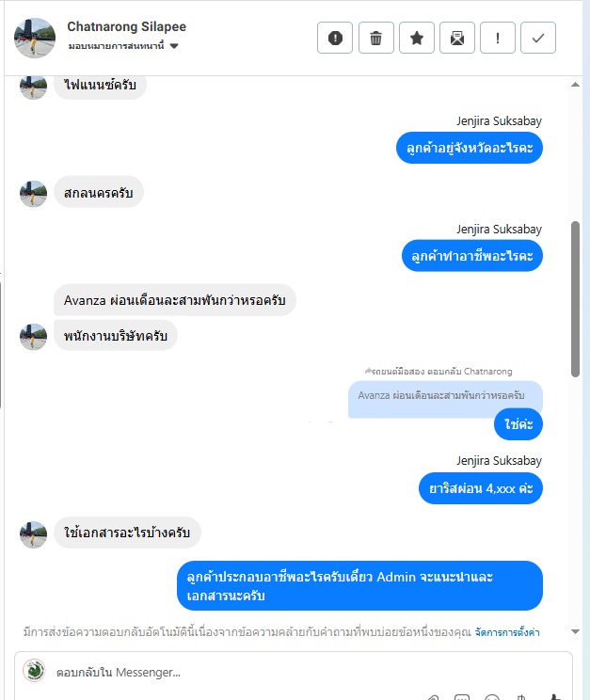The height and width of the screenshot is (700, 590).
Task: Flag conversation as priority with exclamation icon
Action: [x=498, y=38]
